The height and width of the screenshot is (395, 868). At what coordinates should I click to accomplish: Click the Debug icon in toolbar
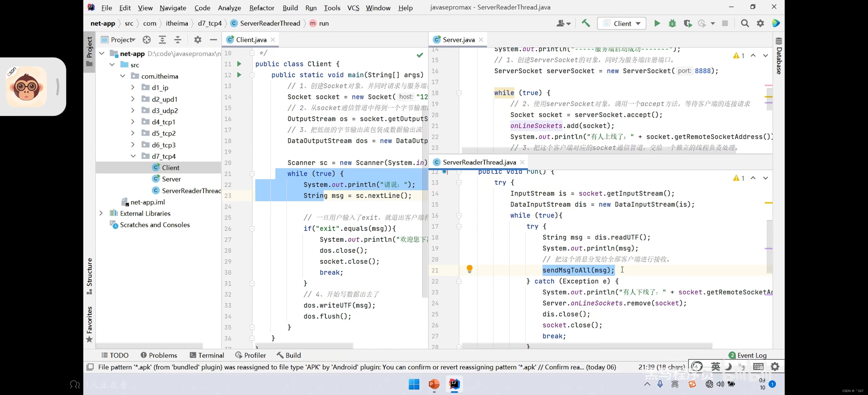tap(672, 23)
